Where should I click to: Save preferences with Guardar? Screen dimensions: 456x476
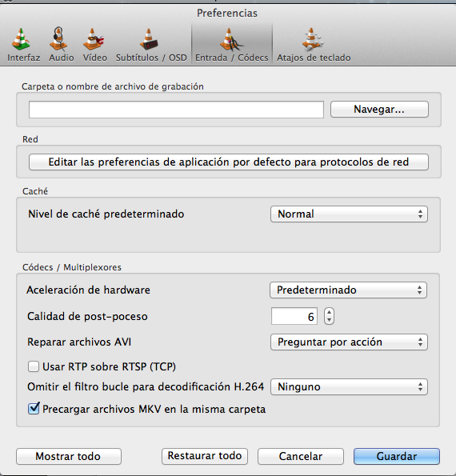(x=397, y=456)
